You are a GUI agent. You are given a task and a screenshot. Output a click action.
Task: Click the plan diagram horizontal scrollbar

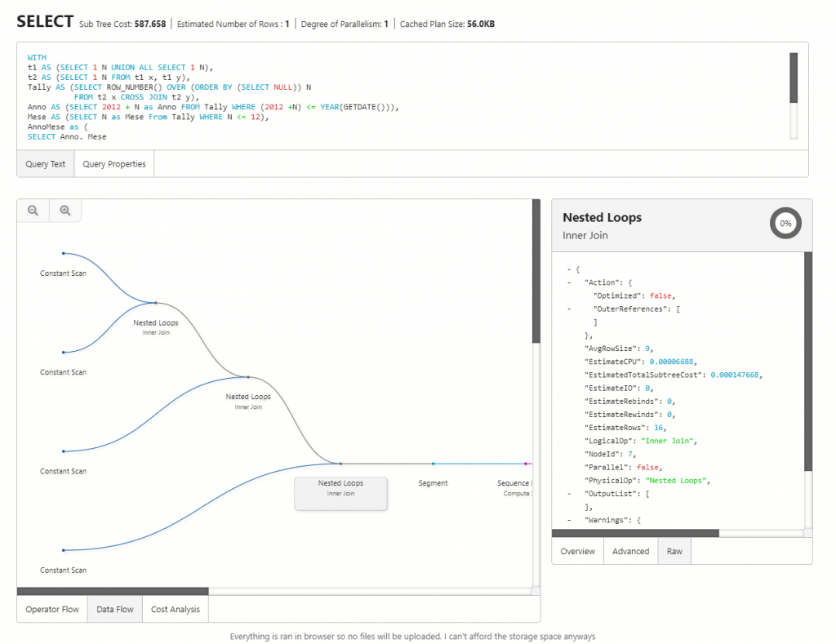point(113,591)
